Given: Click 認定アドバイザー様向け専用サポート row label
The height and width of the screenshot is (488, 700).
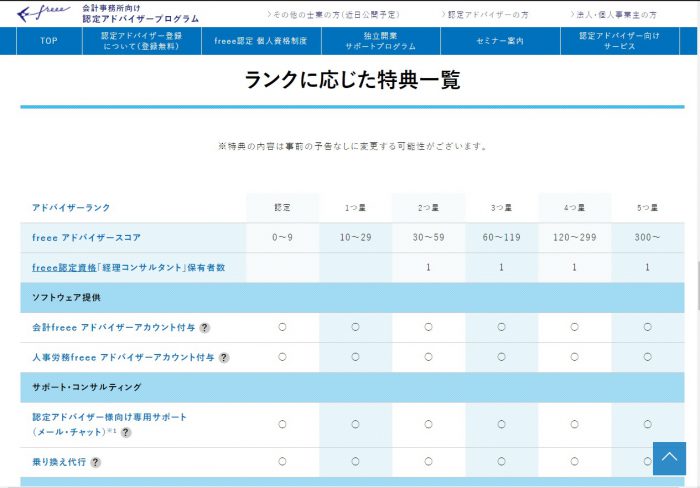Looking at the screenshot, I should point(109,424).
